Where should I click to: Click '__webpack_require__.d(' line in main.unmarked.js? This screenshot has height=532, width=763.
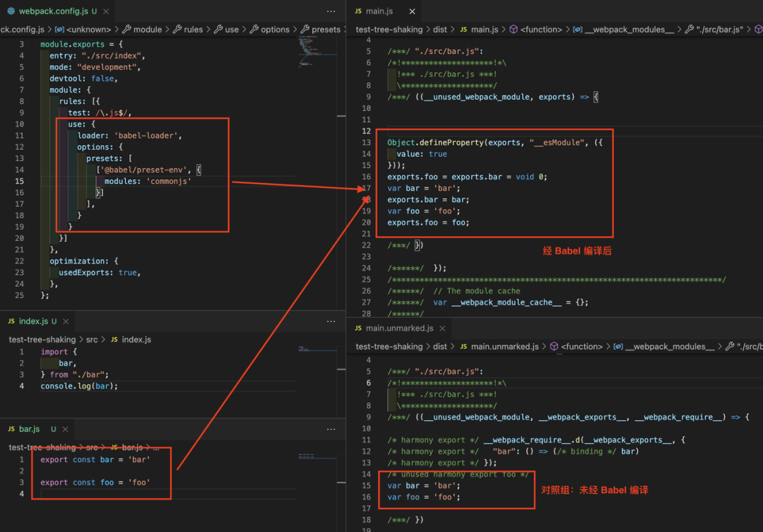coord(536,440)
